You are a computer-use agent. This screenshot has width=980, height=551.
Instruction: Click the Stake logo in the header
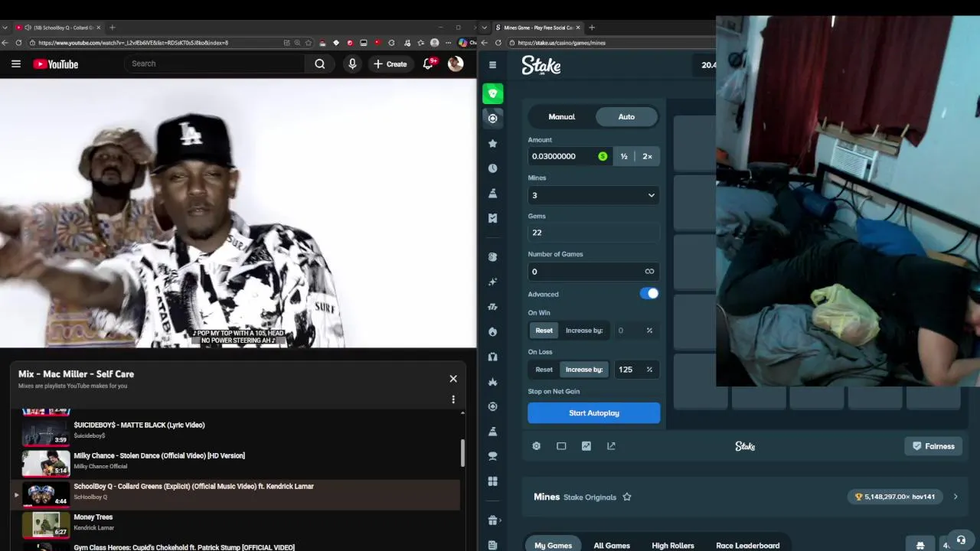(541, 66)
